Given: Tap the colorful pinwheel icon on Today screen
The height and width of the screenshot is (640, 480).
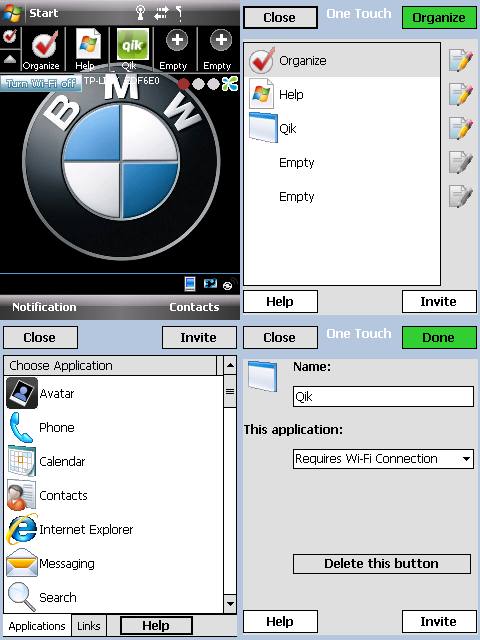Looking at the screenshot, I should (x=230, y=84).
